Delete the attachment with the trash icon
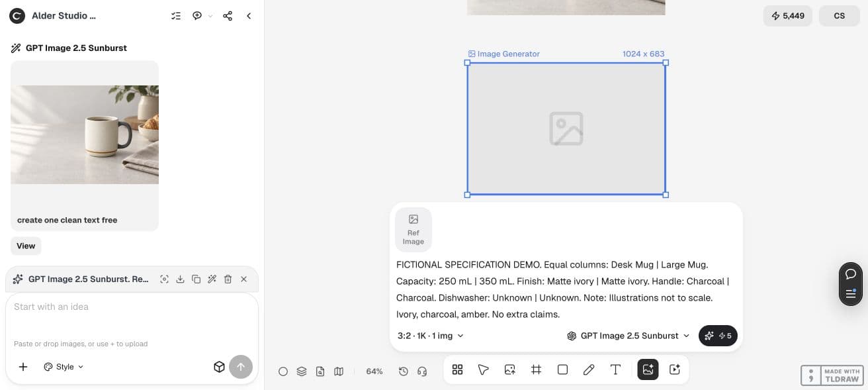This screenshot has height=390, width=868. (228, 279)
